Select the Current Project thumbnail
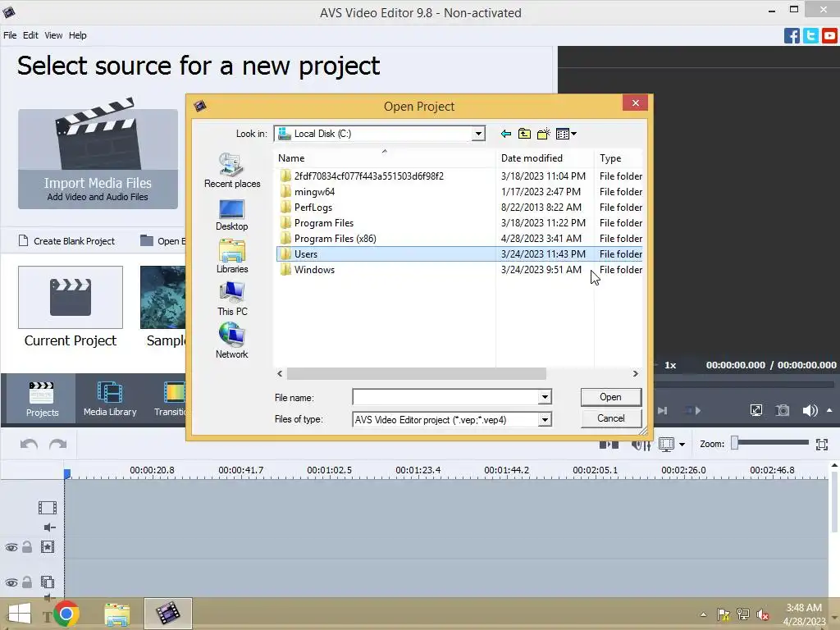840x630 pixels. click(71, 297)
